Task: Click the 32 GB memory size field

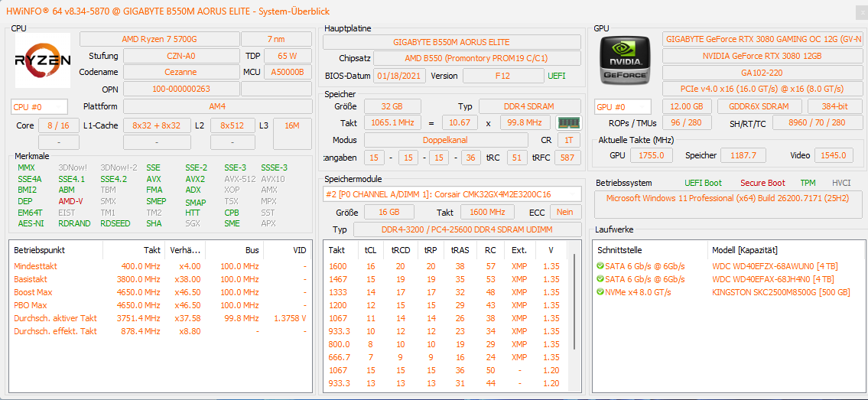Action: coord(392,106)
